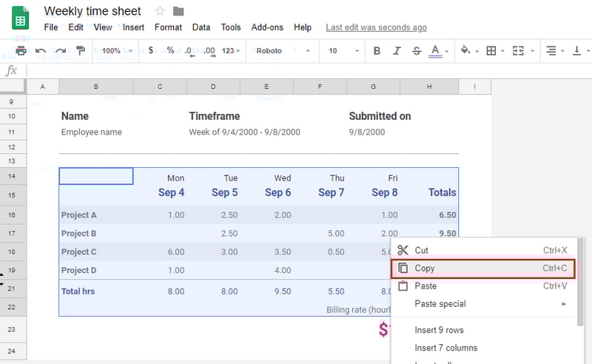The height and width of the screenshot is (364, 592).
Task: Open the Format menu
Action: (168, 27)
